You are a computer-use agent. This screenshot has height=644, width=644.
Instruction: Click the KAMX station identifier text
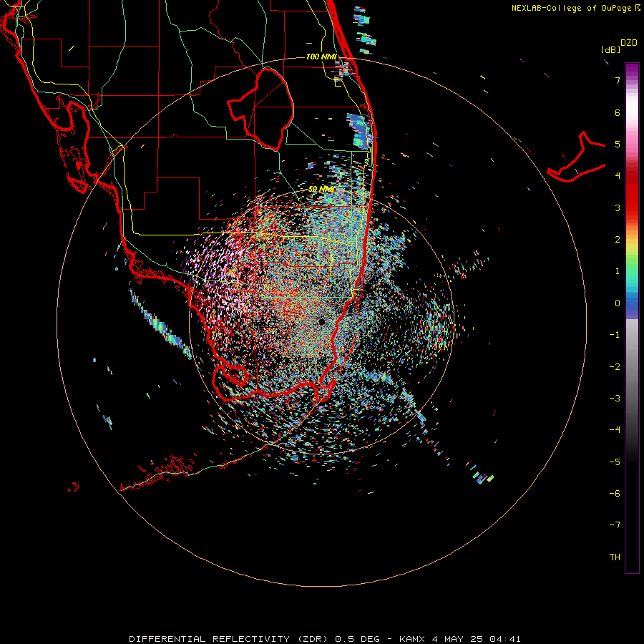point(412,639)
